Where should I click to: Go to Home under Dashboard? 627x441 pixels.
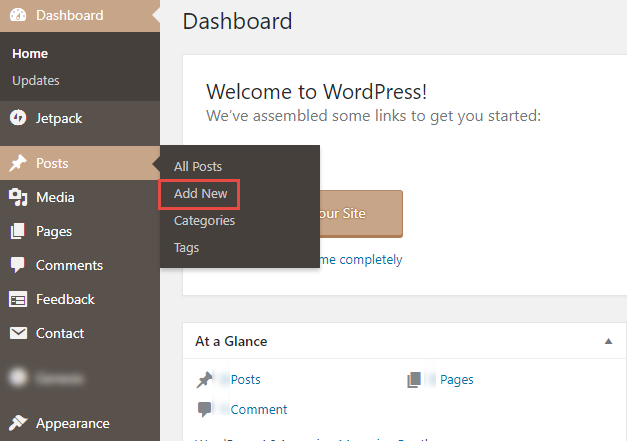coord(30,54)
